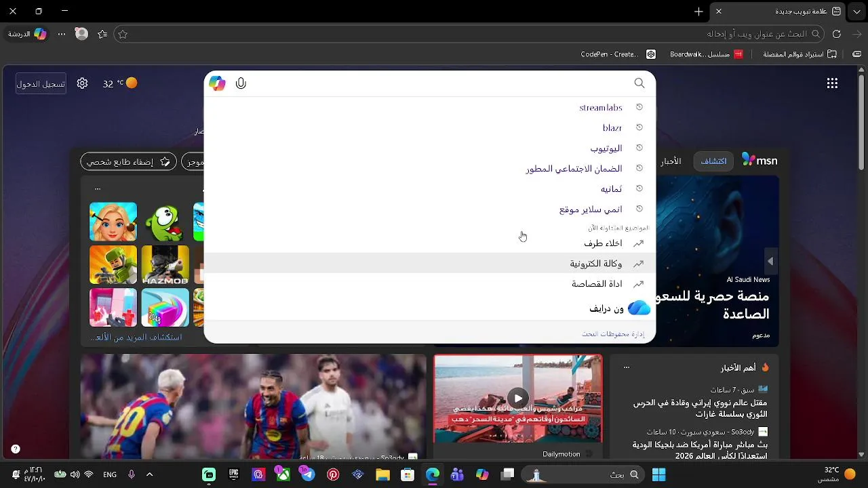This screenshot has width=868, height=488.
Task: Open more options in أهم الأخبار card
Action: pos(627,367)
